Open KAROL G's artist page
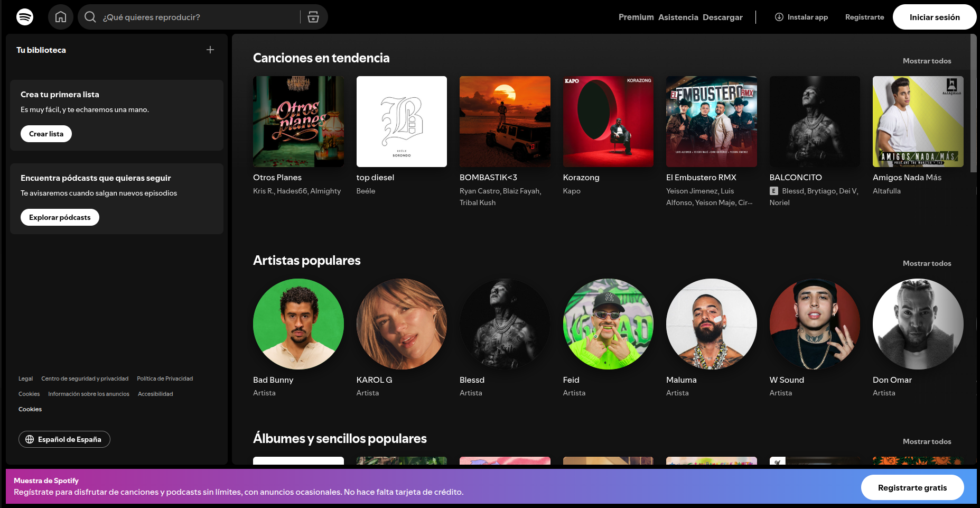980x508 pixels. pyautogui.click(x=401, y=324)
